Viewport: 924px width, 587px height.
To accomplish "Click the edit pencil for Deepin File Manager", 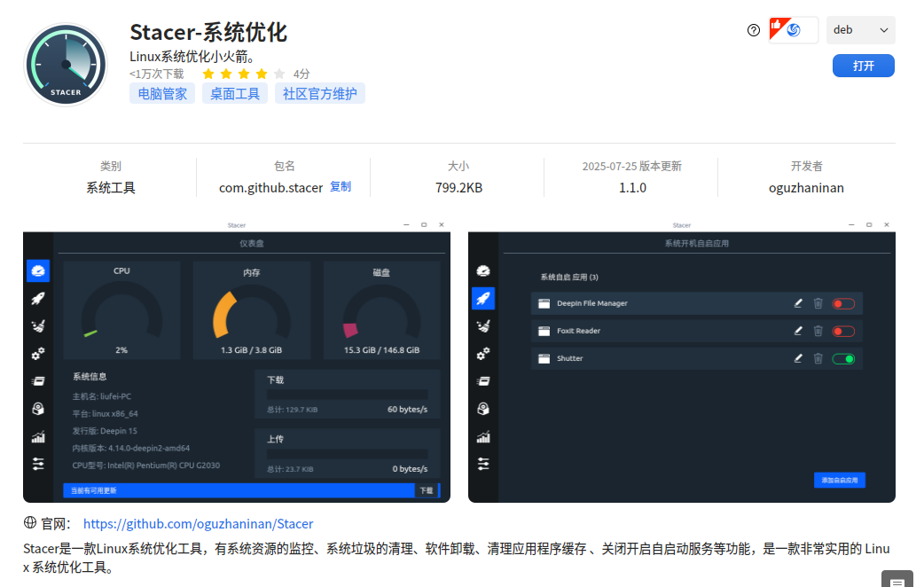I will (x=798, y=303).
